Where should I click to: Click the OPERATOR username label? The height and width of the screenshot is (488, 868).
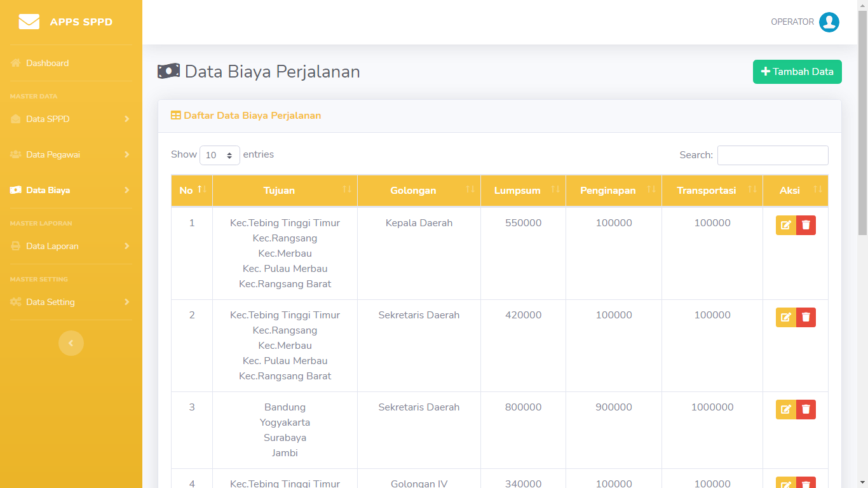792,22
